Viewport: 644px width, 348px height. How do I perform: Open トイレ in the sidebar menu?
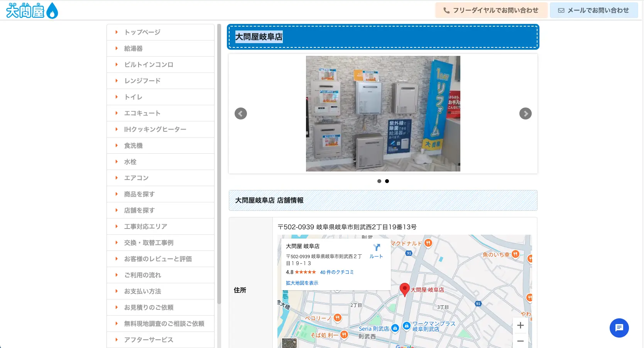[x=161, y=97]
